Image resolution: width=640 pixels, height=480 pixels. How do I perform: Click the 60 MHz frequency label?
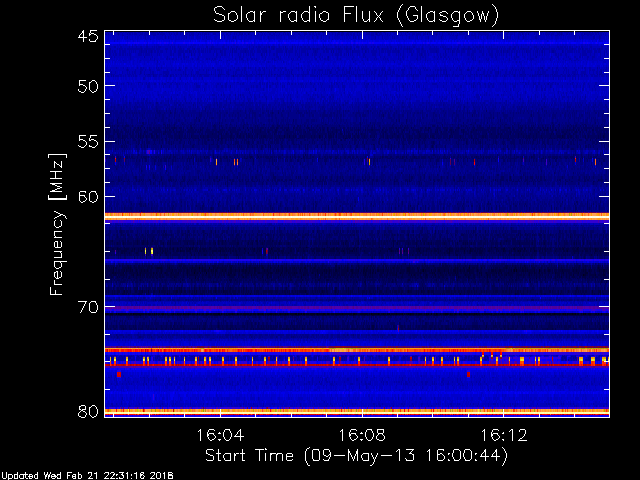coord(88,197)
